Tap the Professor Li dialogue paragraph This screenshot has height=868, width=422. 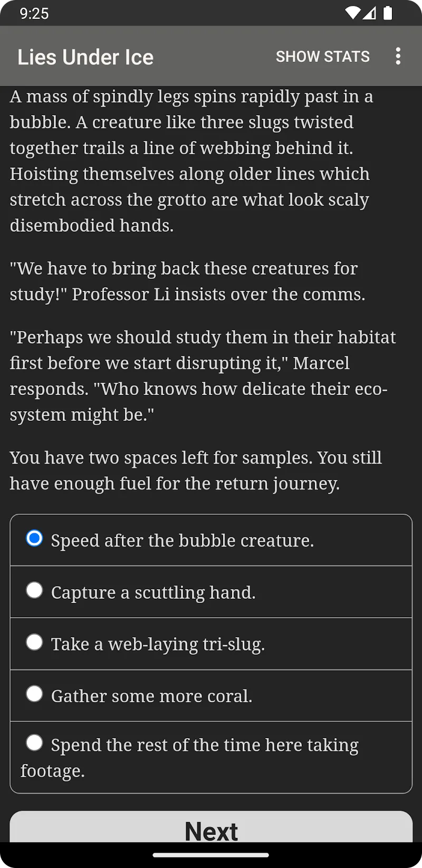pyautogui.click(x=187, y=281)
